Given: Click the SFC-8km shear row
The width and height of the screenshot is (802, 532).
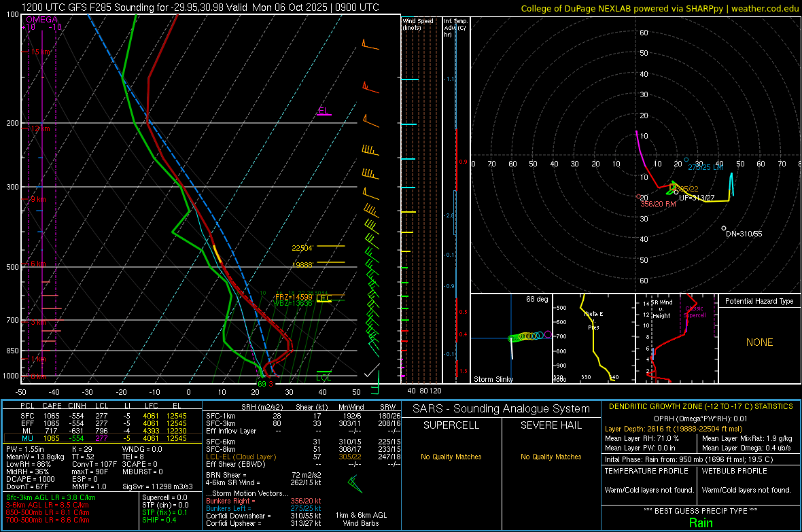Looking at the screenshot, I should (303, 450).
